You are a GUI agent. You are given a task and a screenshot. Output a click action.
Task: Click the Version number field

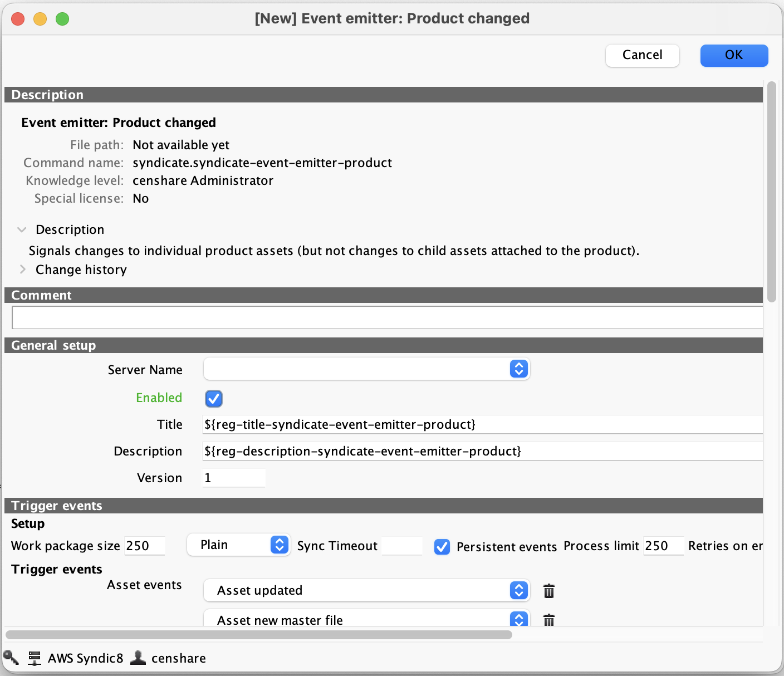coord(234,478)
